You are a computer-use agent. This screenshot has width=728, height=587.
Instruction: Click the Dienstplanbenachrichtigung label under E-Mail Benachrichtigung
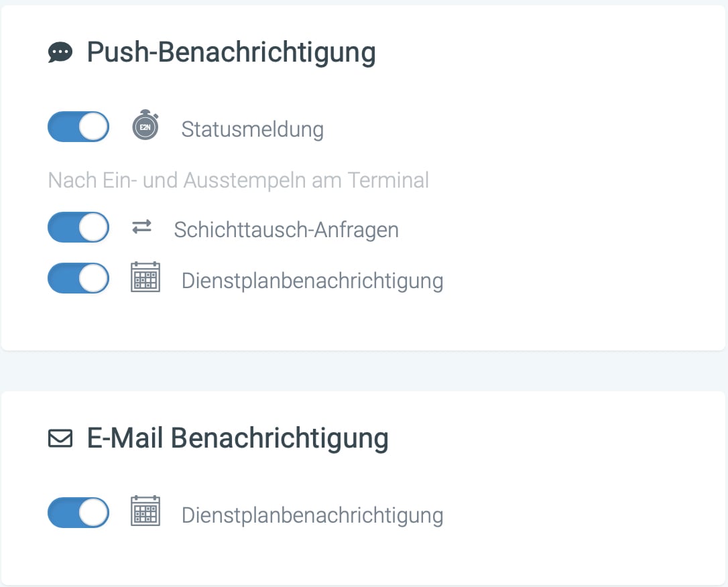click(312, 515)
